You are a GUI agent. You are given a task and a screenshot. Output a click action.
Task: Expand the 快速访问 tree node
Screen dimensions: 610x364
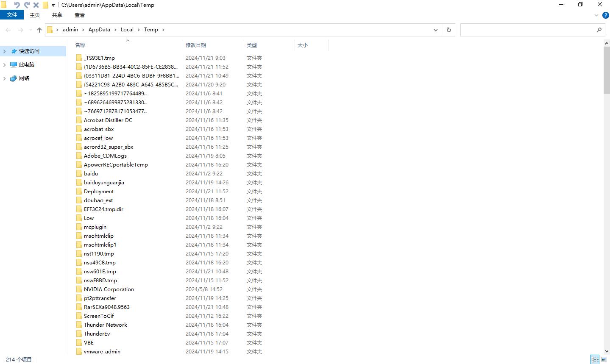tap(5, 51)
